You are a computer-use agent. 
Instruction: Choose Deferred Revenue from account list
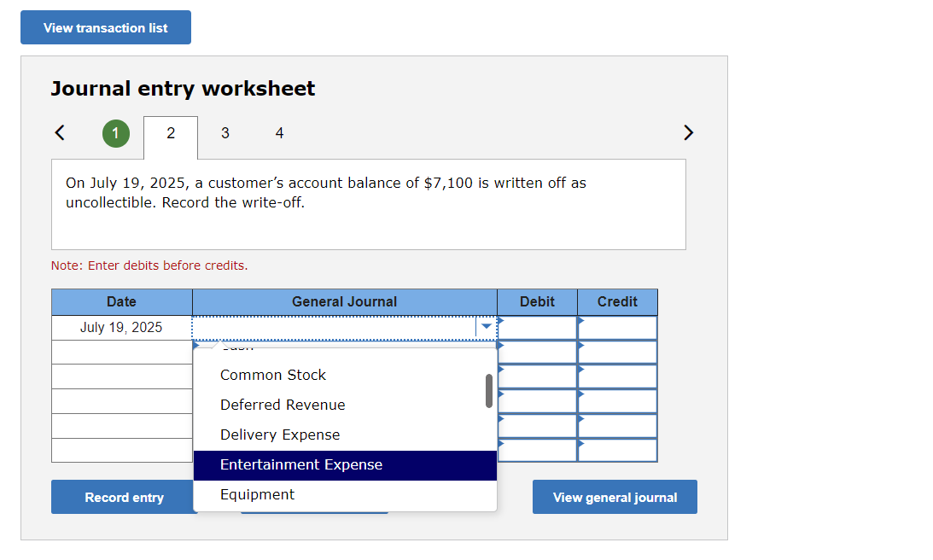tap(345, 405)
